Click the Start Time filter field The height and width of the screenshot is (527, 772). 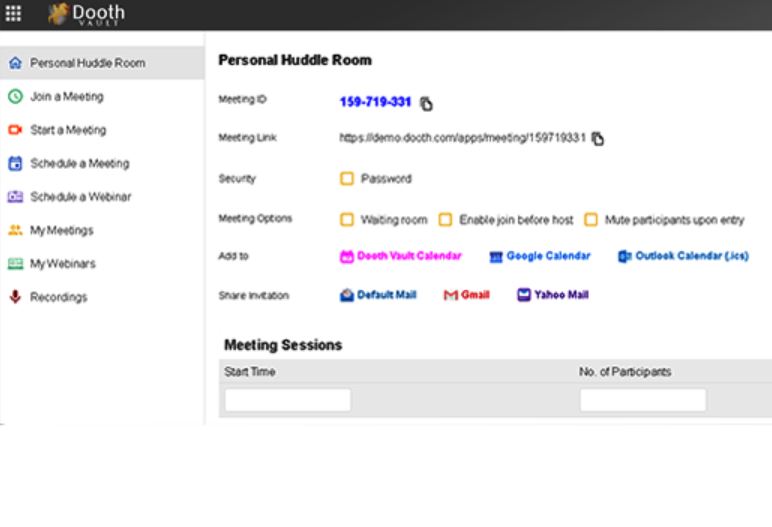click(x=288, y=400)
